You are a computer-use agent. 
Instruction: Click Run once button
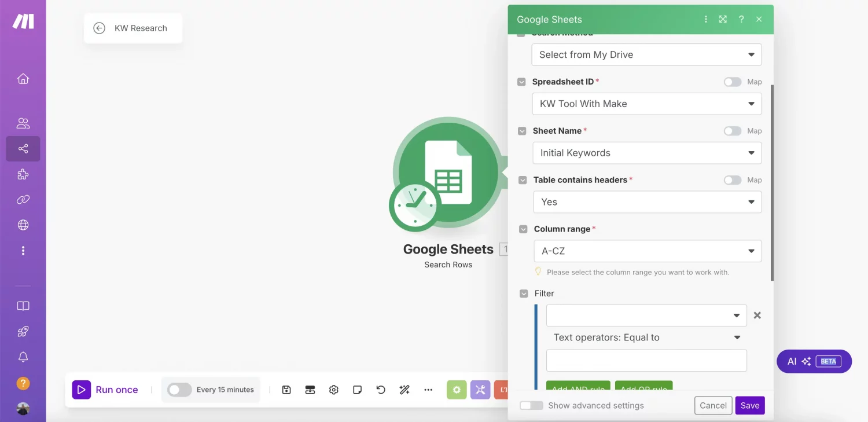click(x=105, y=390)
